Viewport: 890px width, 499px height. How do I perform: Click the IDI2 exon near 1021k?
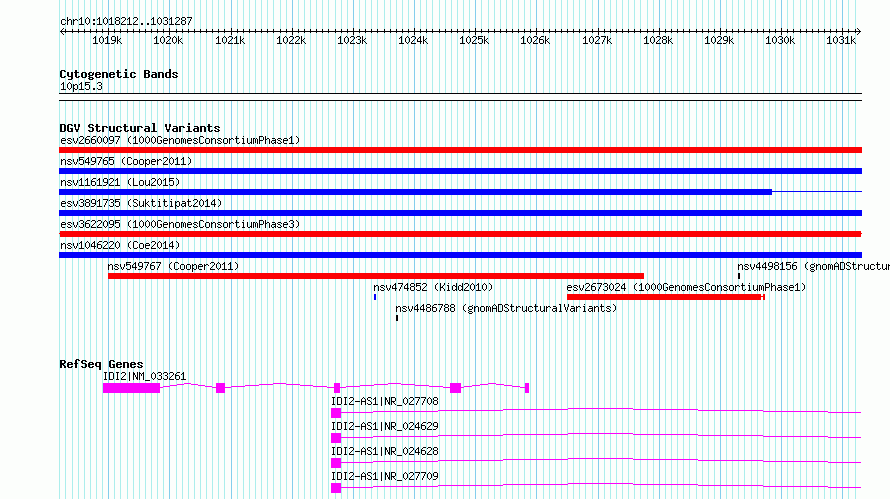[220, 388]
